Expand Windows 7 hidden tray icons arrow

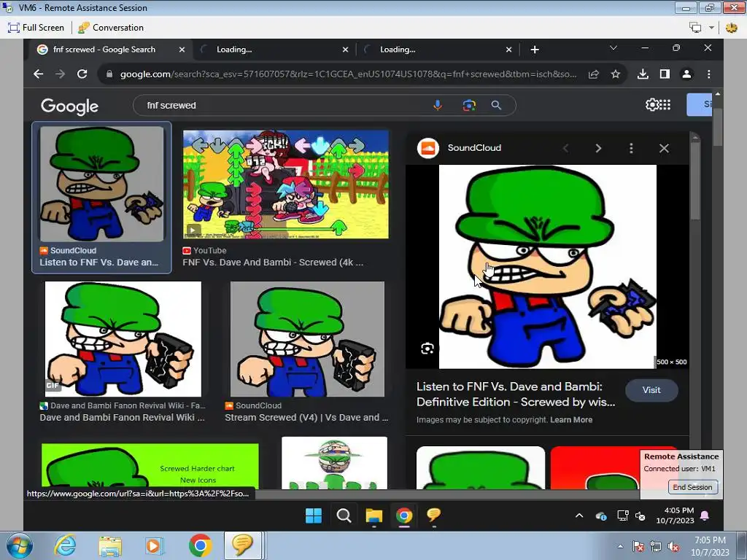pos(620,547)
